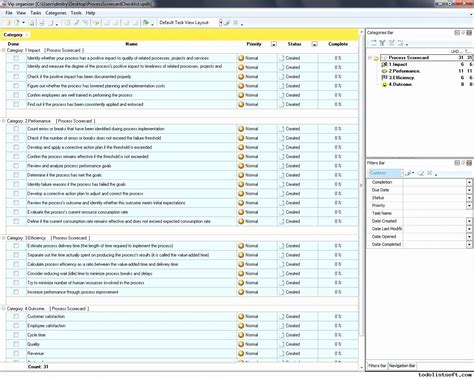Click the first new-document icon in main toolbar
This screenshot has width=474, height=379.
click(8, 23)
